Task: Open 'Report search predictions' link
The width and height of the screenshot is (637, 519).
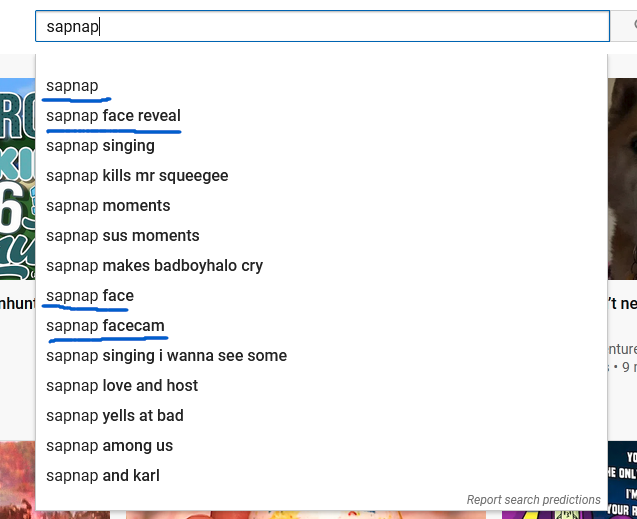Action: click(x=533, y=500)
